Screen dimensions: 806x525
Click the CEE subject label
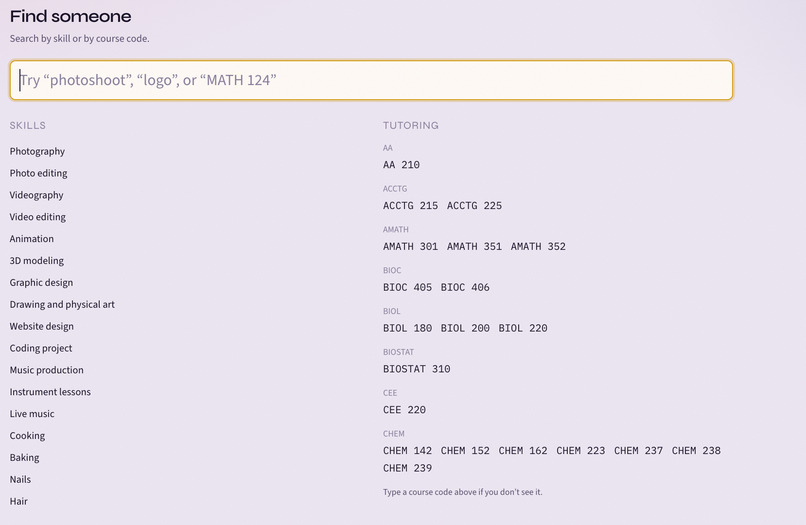click(x=390, y=393)
